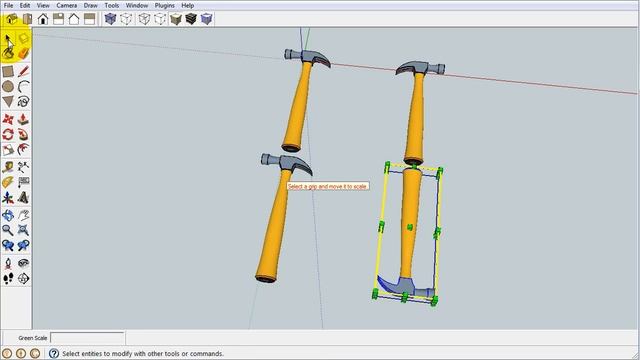Screen dimensions: 640x360
Task: Toggle X-Ray face style
Action: tap(110, 19)
